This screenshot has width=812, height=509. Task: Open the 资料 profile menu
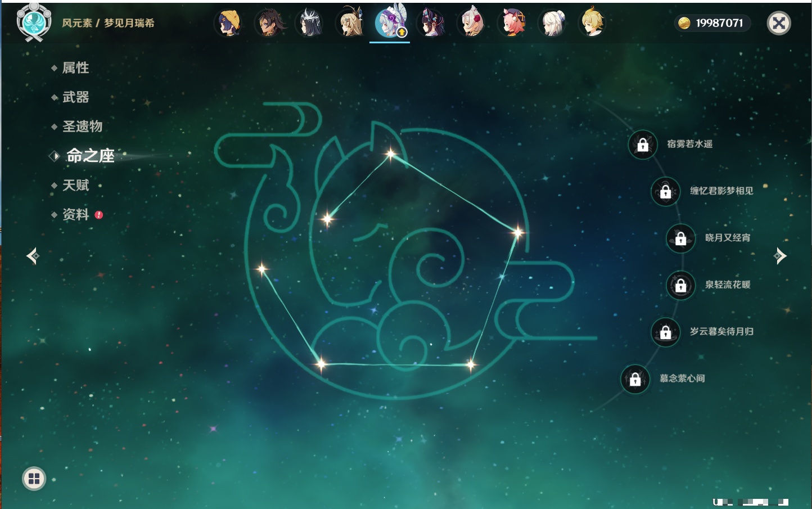point(75,214)
